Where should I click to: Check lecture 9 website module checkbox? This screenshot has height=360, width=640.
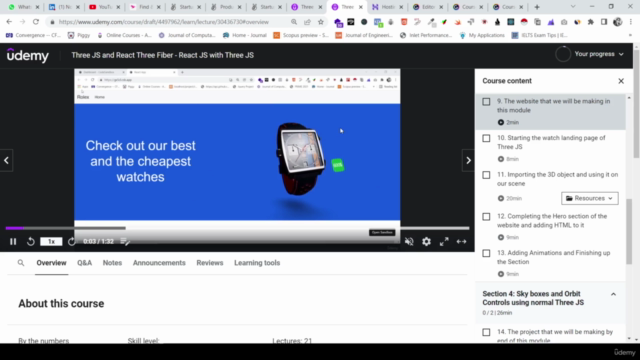[x=486, y=102]
